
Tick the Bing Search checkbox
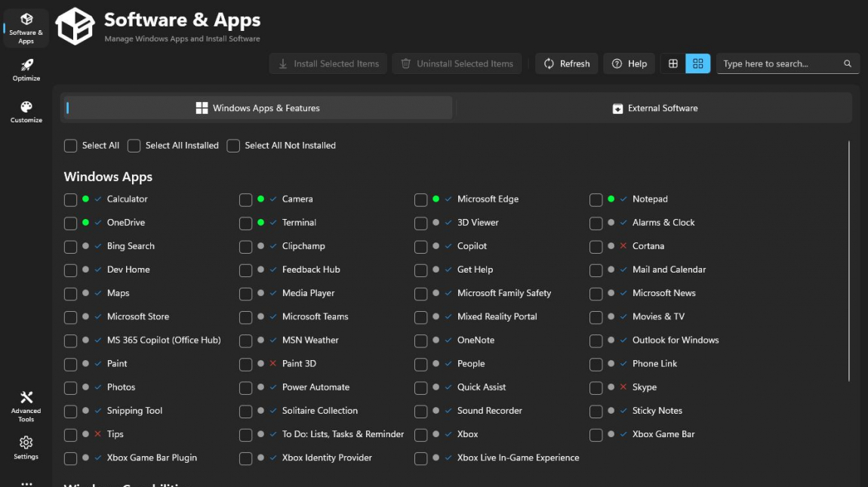pyautogui.click(x=70, y=247)
